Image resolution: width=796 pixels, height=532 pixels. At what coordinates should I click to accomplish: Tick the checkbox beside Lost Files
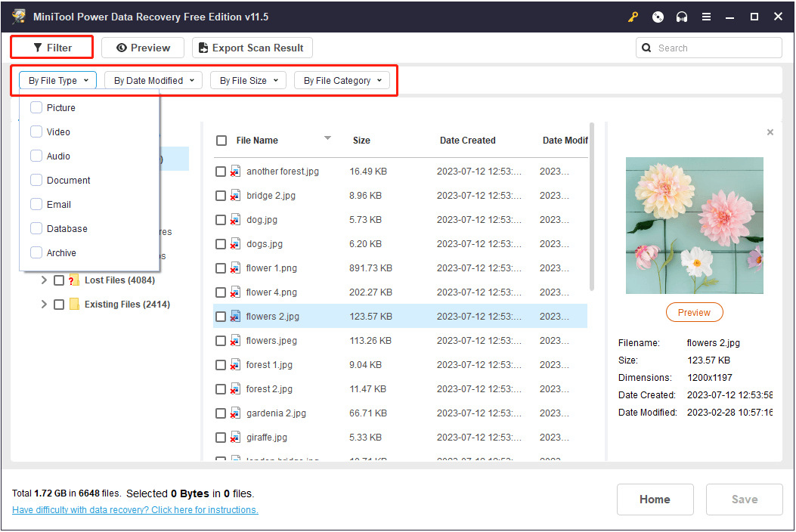point(59,280)
